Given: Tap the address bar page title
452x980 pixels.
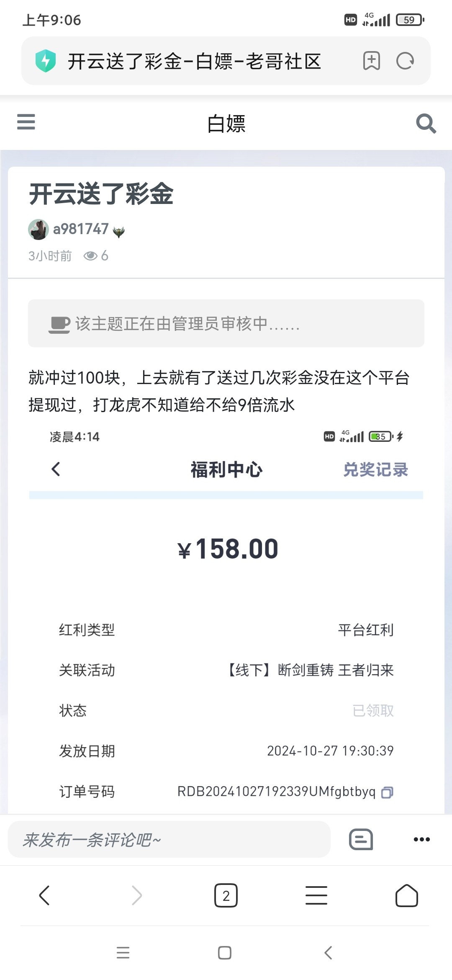Looking at the screenshot, I should [194, 61].
